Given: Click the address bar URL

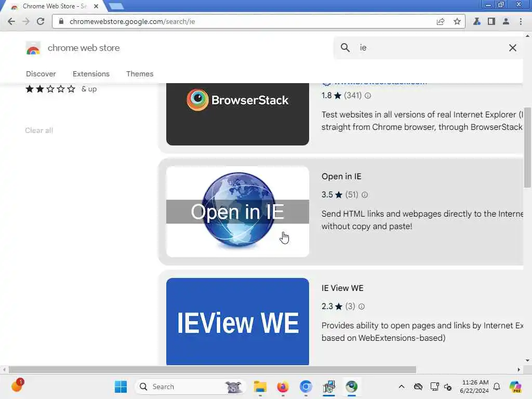Looking at the screenshot, I should [132, 22].
